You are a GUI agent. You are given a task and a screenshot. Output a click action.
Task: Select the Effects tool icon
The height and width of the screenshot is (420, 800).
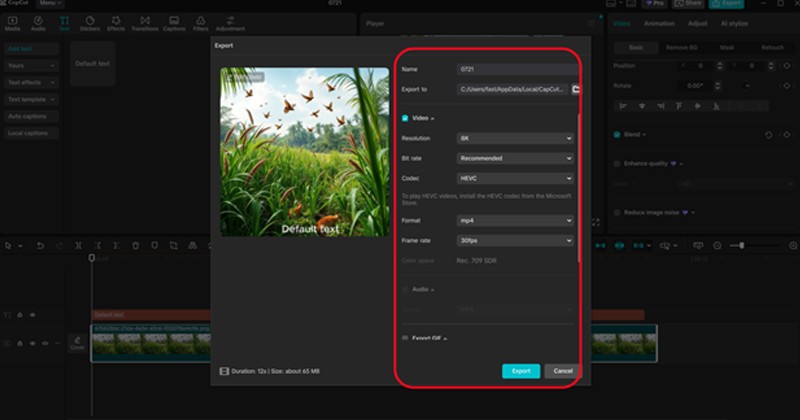click(116, 22)
